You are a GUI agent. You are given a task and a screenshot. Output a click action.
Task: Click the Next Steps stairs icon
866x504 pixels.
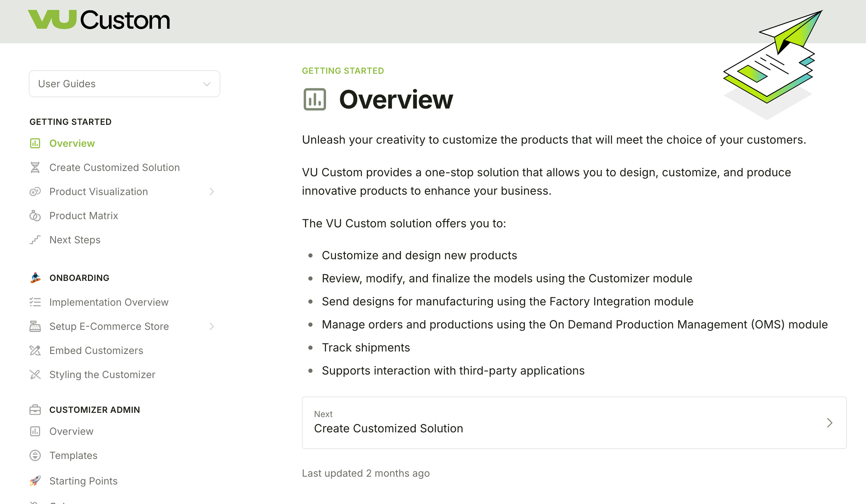click(35, 240)
